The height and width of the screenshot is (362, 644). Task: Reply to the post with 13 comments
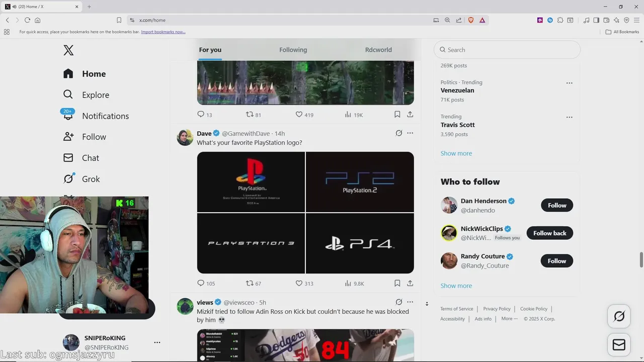coord(204,115)
